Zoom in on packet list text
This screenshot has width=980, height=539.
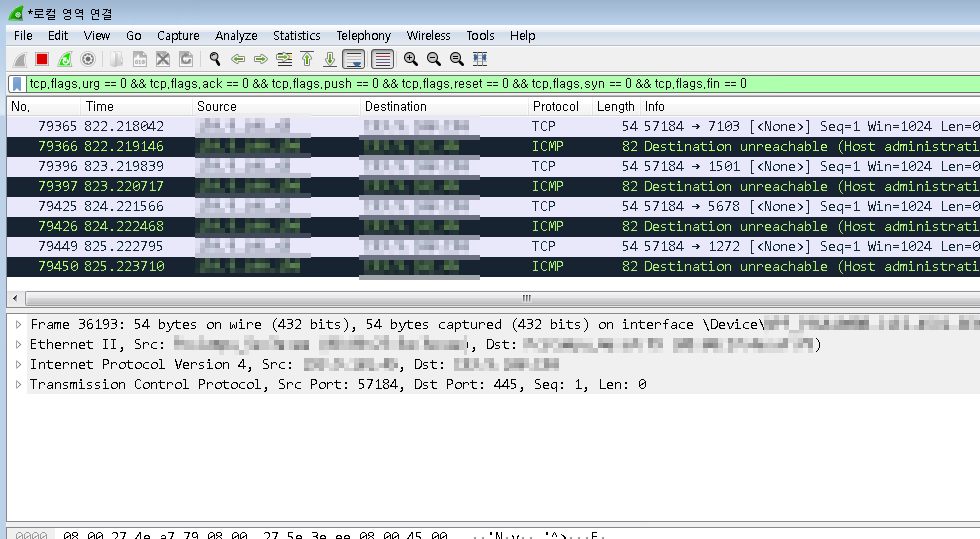tap(410, 60)
